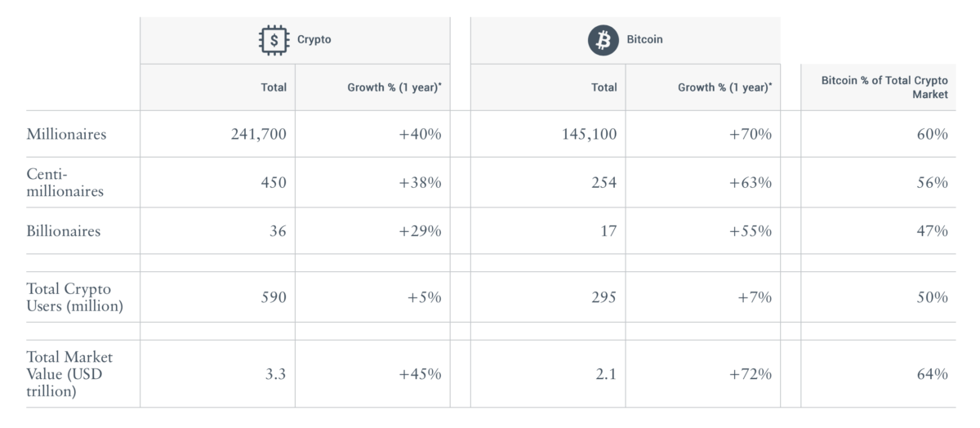The image size is (980, 428).
Task: Click the 64% Bitcoin market share cell
Action: [x=932, y=374]
